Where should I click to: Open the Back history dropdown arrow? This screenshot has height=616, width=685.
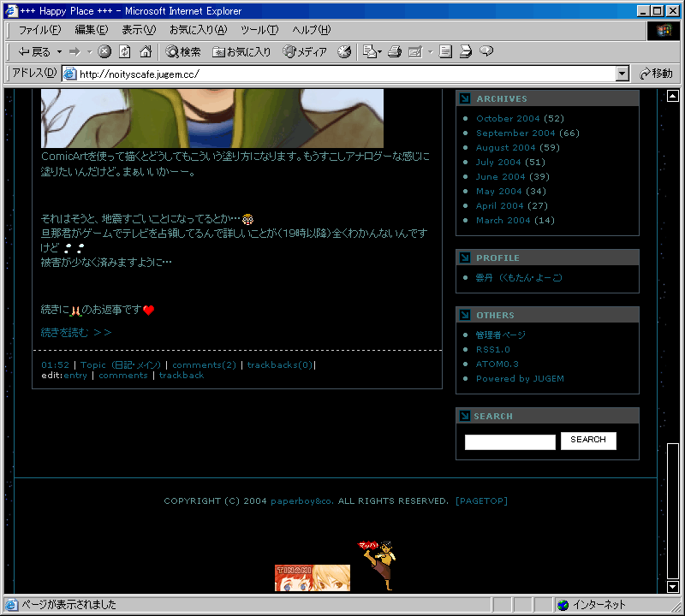coord(59,52)
